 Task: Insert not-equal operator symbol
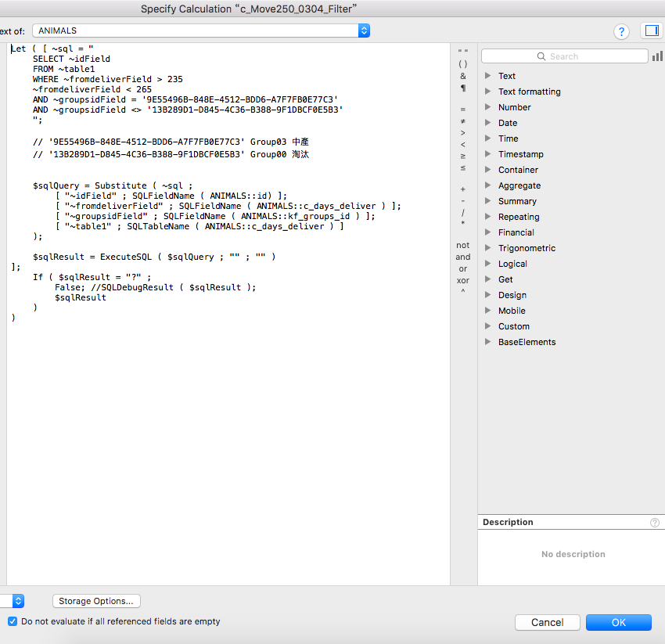[x=462, y=121]
